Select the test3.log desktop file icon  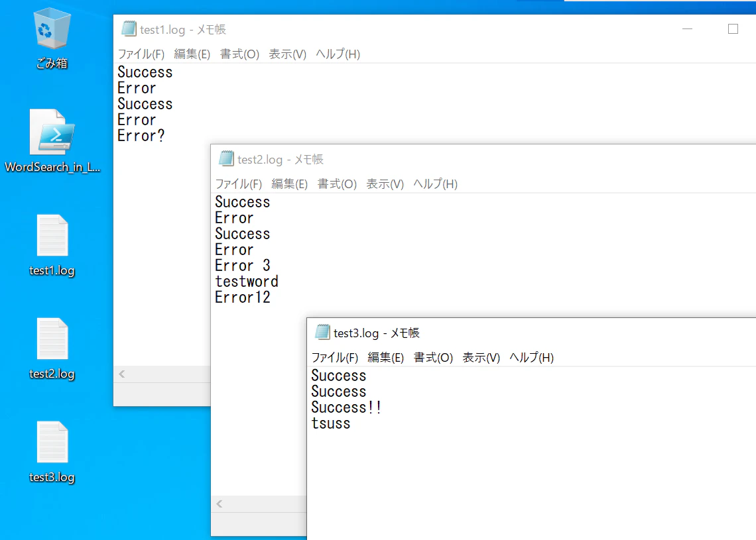coord(52,452)
